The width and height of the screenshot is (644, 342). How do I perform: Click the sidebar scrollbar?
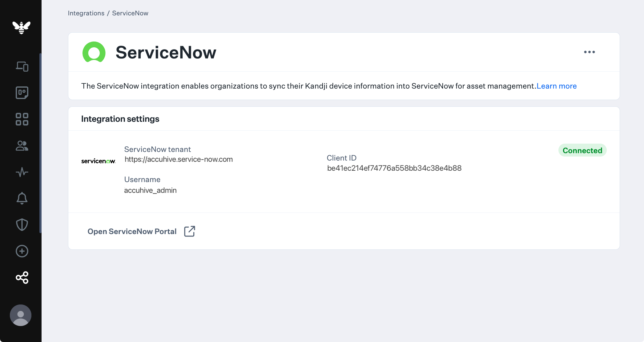40,143
